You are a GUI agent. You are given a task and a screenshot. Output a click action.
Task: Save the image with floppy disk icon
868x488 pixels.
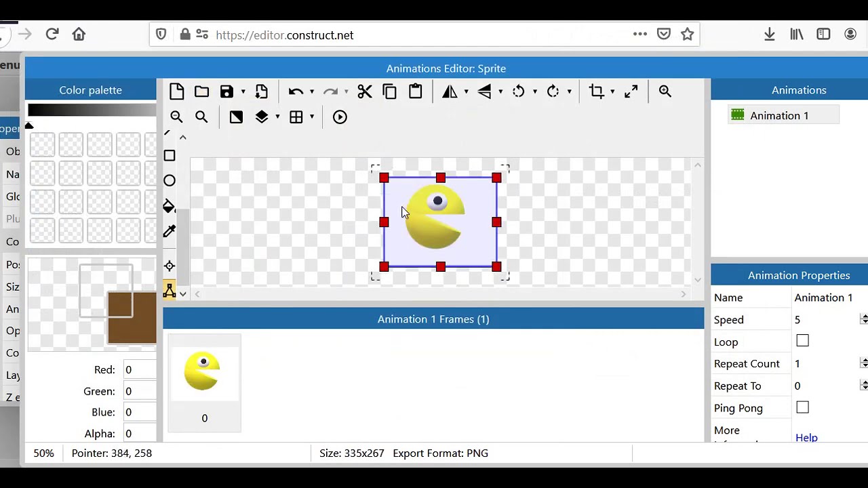point(226,91)
